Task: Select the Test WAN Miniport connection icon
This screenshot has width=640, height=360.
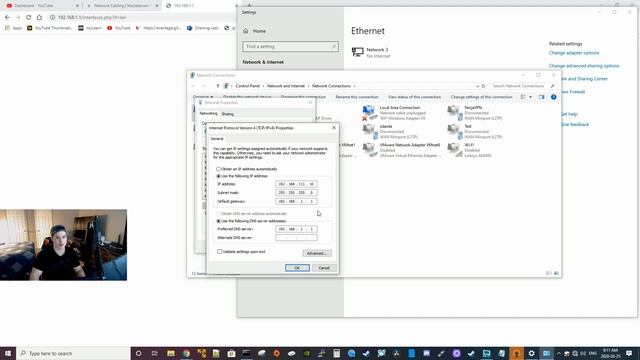Action: click(454, 131)
